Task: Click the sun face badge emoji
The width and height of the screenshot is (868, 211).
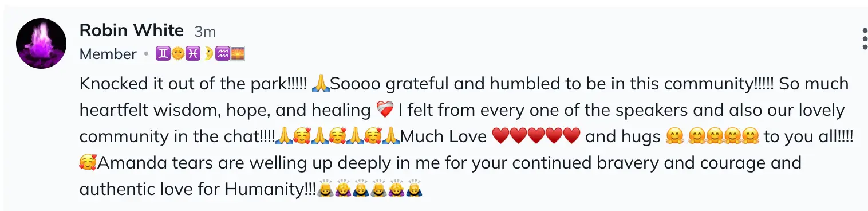Action: [x=177, y=54]
